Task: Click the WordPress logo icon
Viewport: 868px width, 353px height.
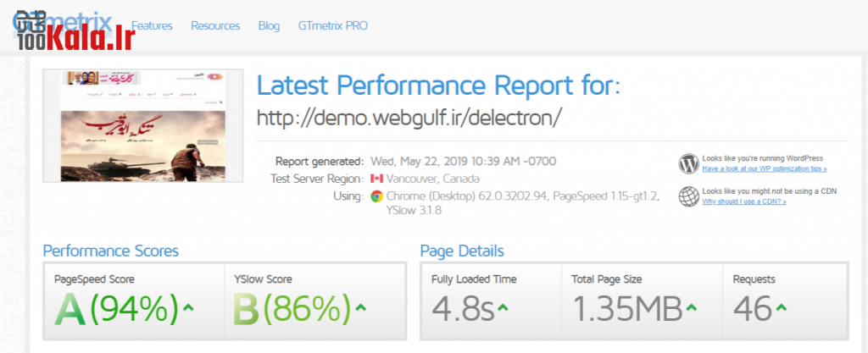Action: tap(688, 163)
